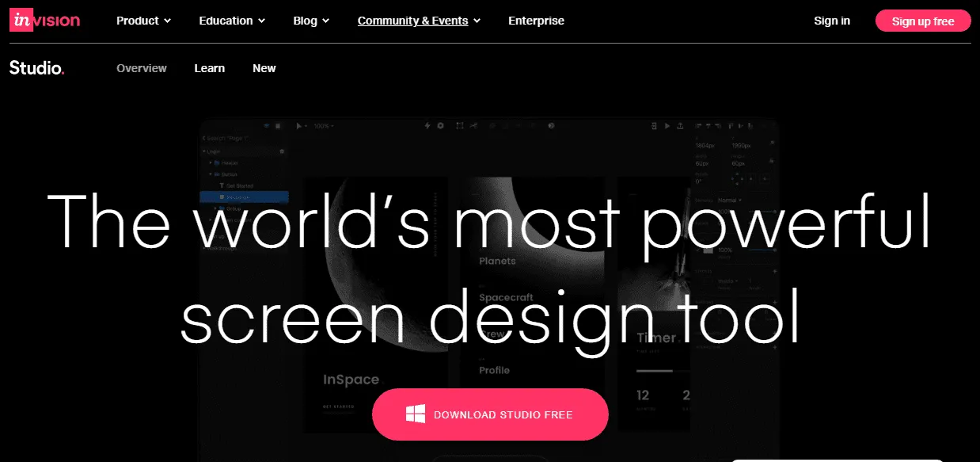
Task: Click the Sign up free button
Action: pos(922,21)
